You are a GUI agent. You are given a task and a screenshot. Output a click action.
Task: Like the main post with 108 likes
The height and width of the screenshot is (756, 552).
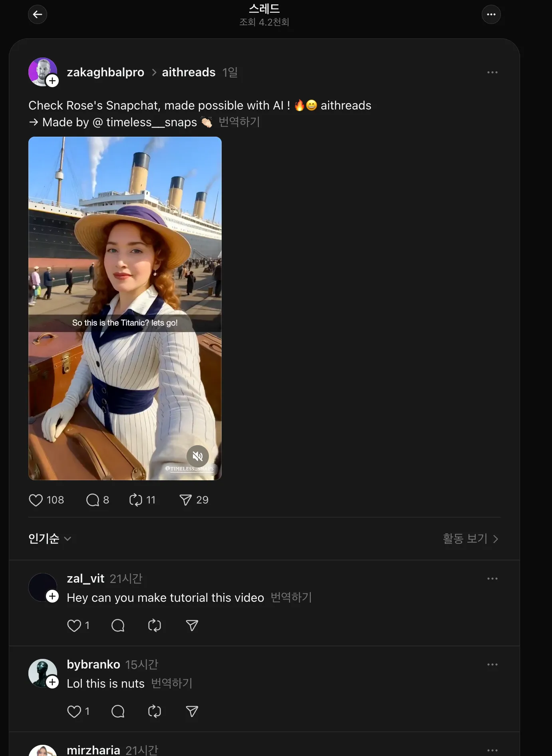(x=36, y=500)
